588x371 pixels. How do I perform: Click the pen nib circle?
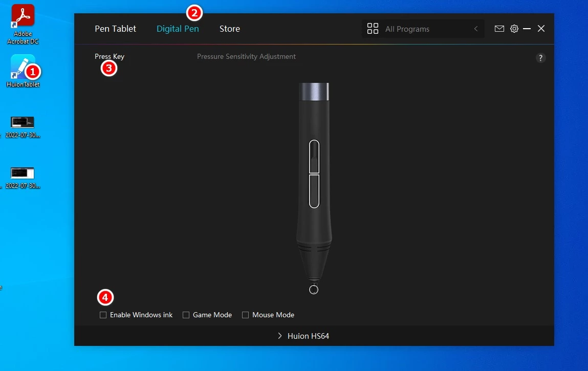(314, 290)
